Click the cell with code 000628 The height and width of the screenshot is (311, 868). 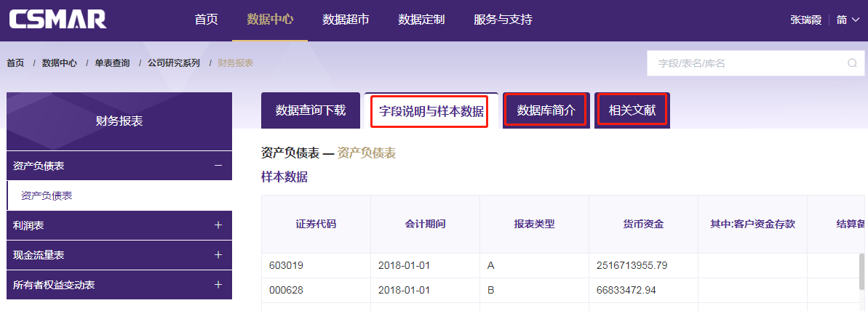coord(316,290)
